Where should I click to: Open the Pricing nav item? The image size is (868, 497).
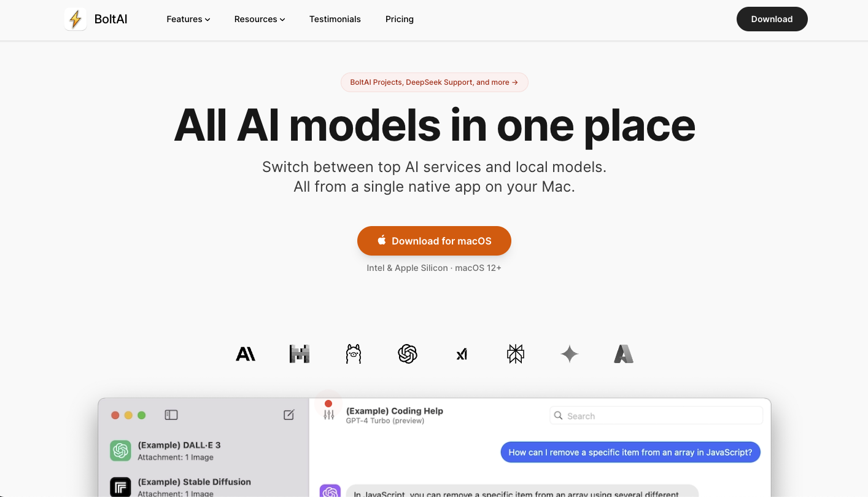tap(400, 19)
